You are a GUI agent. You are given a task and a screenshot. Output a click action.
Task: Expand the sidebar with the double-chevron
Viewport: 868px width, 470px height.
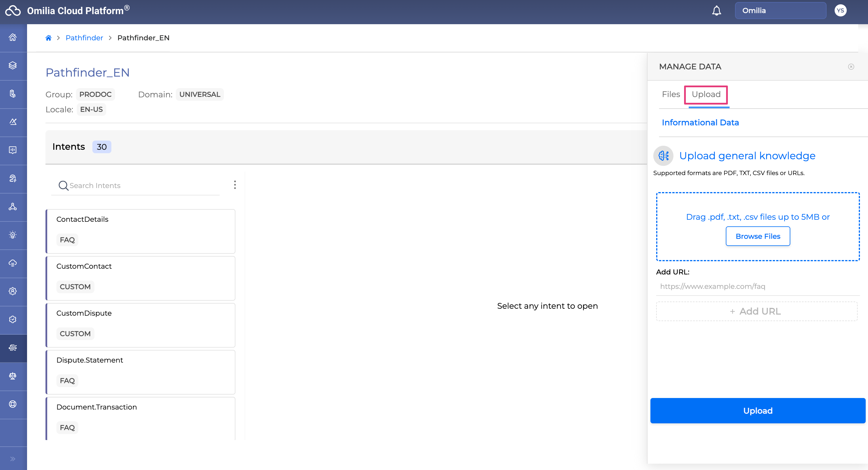13,458
